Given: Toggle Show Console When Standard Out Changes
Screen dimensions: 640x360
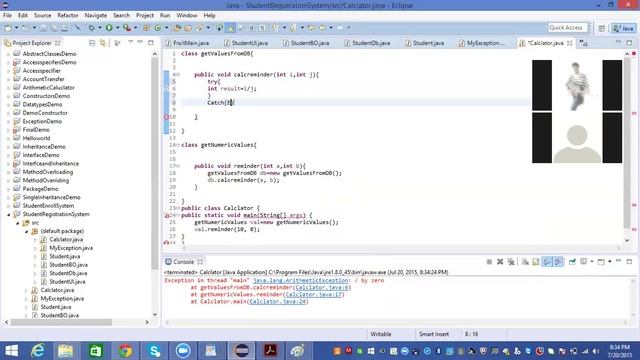Looking at the screenshot, I should pyautogui.click(x=547, y=262).
